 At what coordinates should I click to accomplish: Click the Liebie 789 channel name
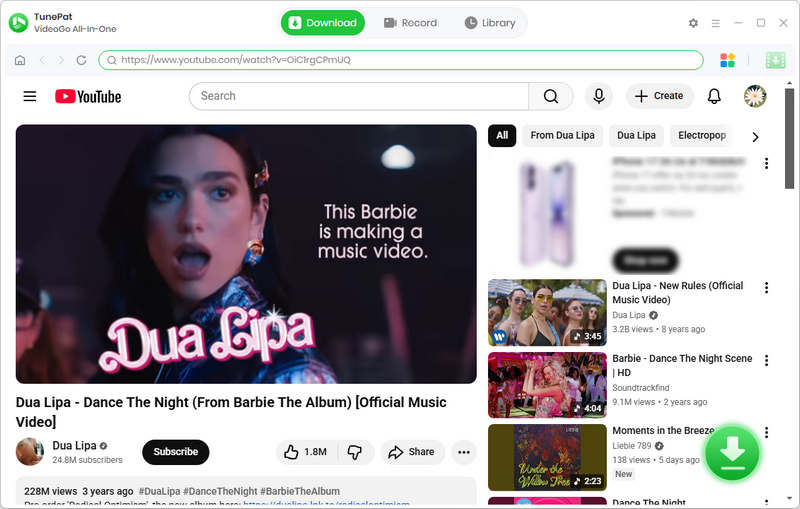click(x=632, y=446)
